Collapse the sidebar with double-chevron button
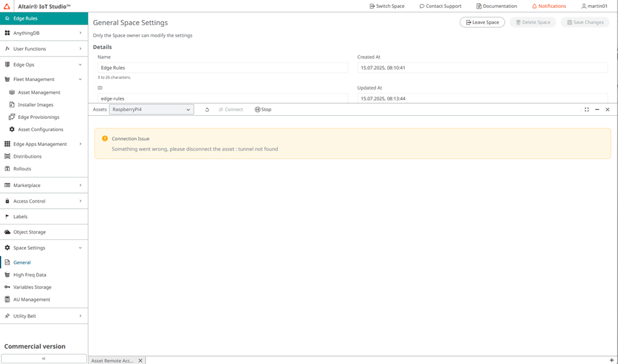Screen dimensions: 618x364 (x=44, y=359)
